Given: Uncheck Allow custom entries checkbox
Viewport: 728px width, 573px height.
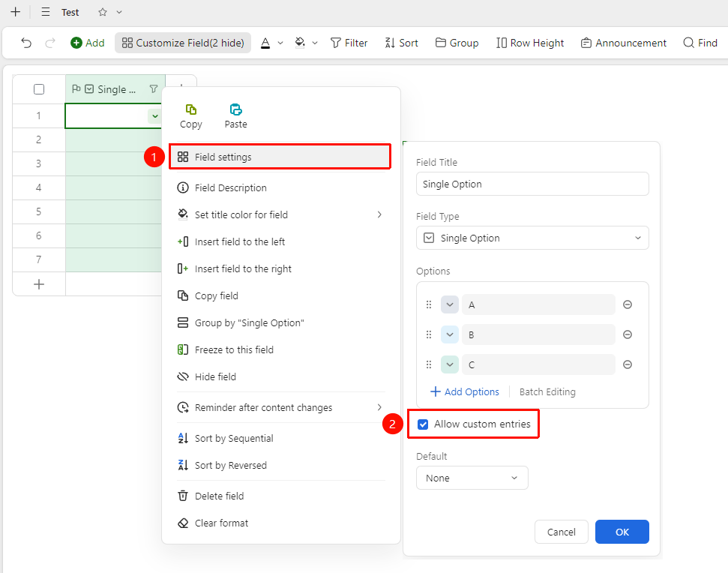Looking at the screenshot, I should (423, 424).
